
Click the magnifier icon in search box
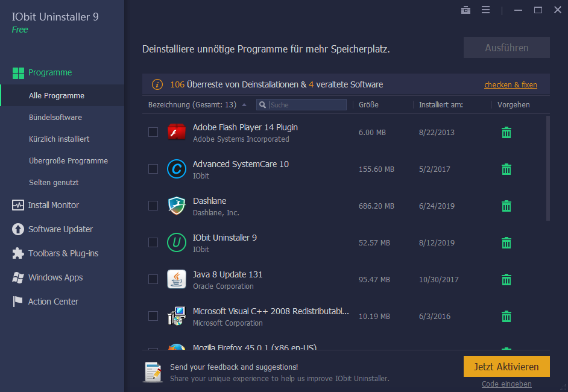tap(263, 105)
